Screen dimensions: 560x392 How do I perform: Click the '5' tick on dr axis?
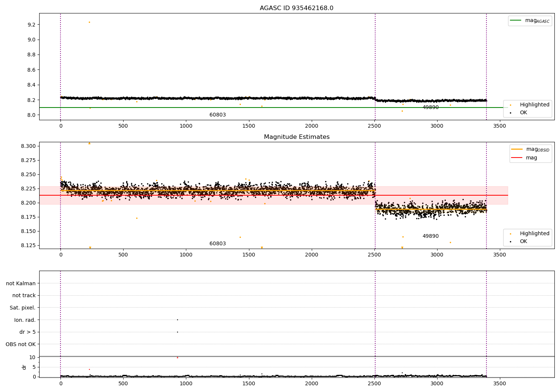(34, 367)
